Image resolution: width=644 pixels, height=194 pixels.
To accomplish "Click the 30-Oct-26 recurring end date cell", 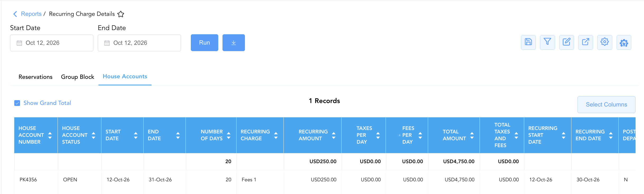I will (588, 180).
